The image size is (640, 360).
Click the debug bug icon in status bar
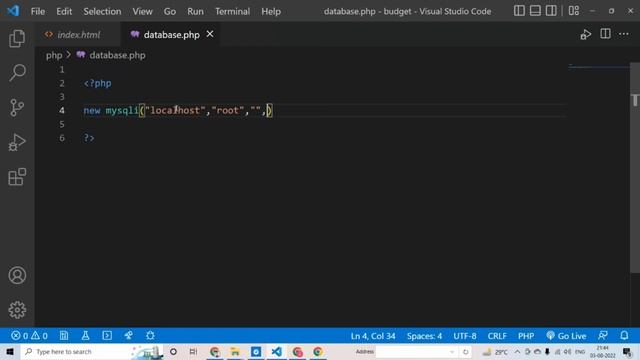point(150,336)
